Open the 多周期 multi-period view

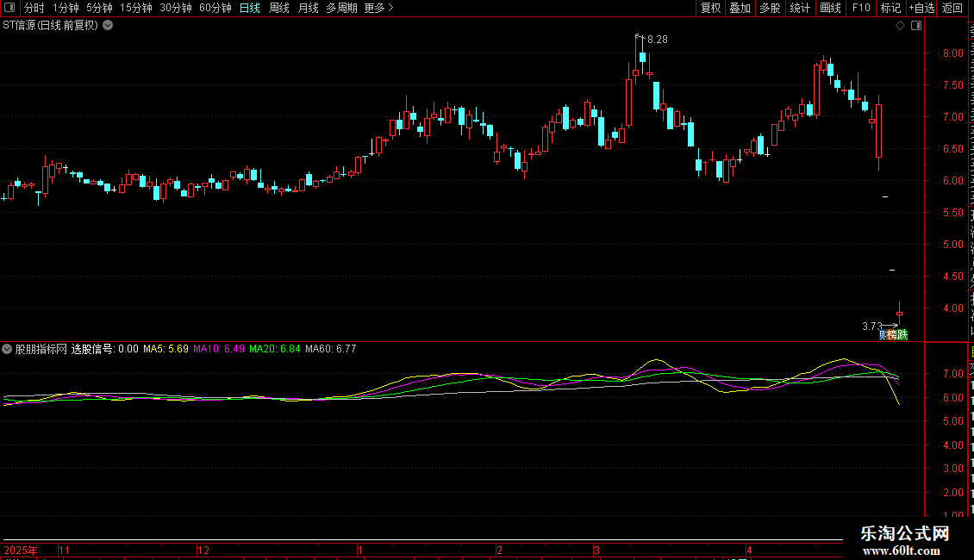coord(341,8)
